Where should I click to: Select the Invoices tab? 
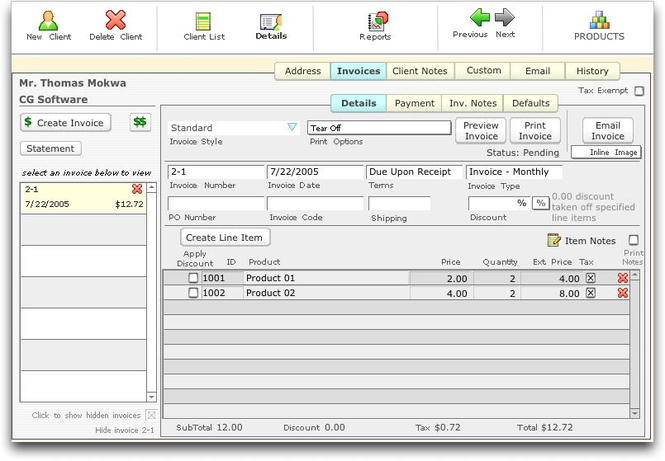coord(358,71)
